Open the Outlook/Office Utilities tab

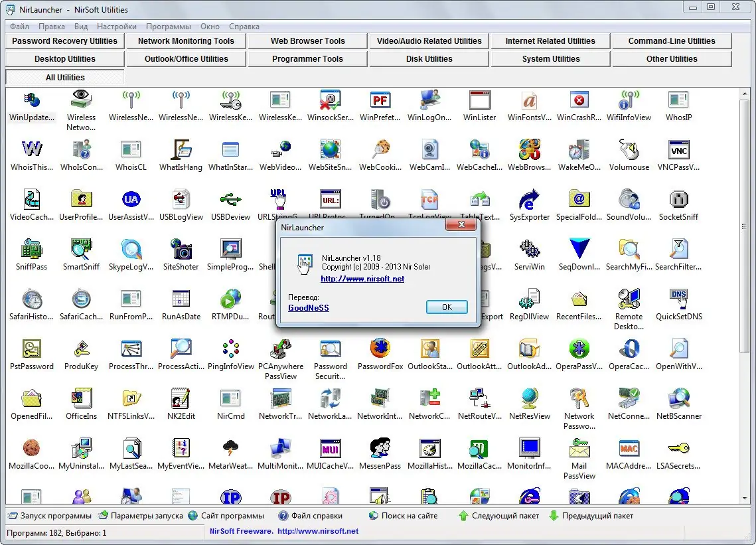[186, 59]
